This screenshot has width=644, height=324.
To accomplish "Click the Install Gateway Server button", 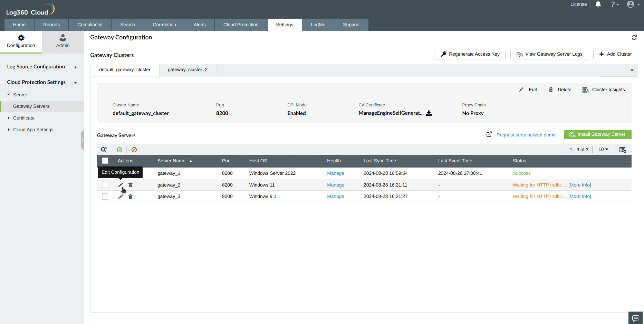I will 598,134.
